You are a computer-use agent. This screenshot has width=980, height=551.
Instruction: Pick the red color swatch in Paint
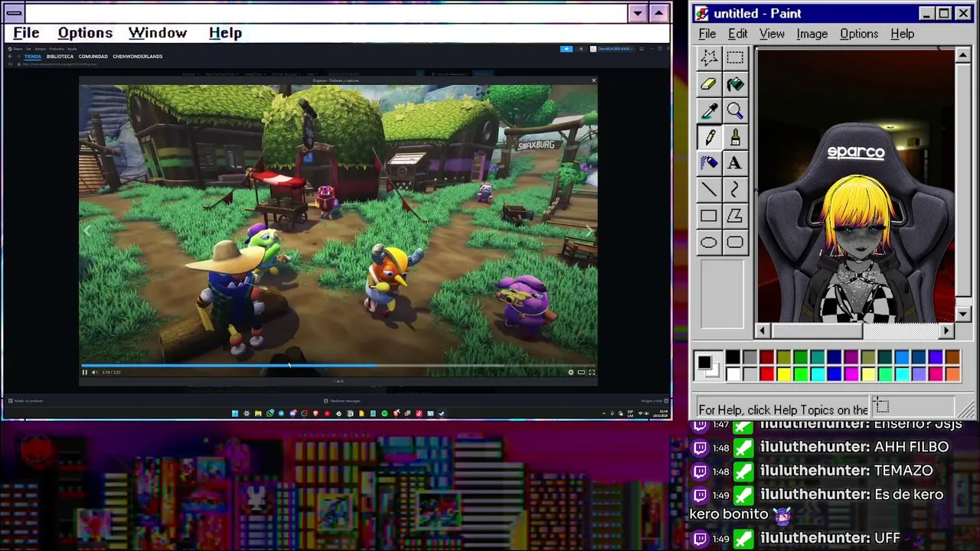[x=766, y=374]
